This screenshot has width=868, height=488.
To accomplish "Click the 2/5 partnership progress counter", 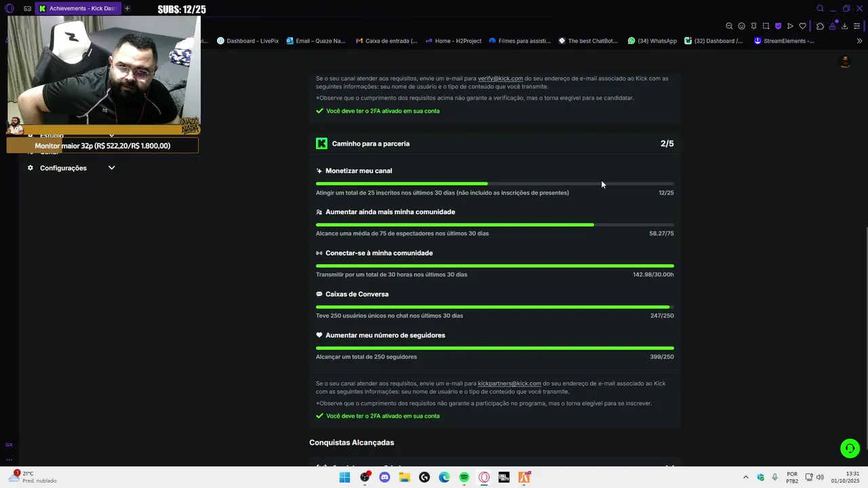I will (667, 144).
